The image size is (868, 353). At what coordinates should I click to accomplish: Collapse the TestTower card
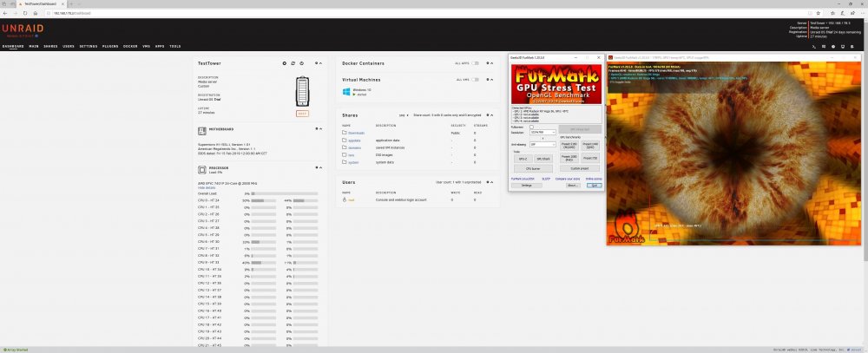[320, 63]
